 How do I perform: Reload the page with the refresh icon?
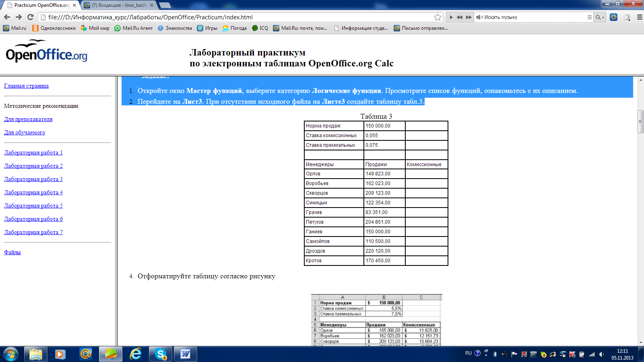click(x=30, y=17)
